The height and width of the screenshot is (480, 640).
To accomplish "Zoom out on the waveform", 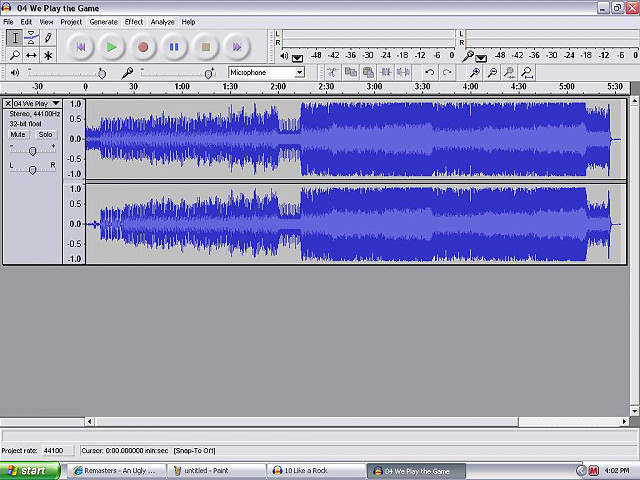I will 492,73.
